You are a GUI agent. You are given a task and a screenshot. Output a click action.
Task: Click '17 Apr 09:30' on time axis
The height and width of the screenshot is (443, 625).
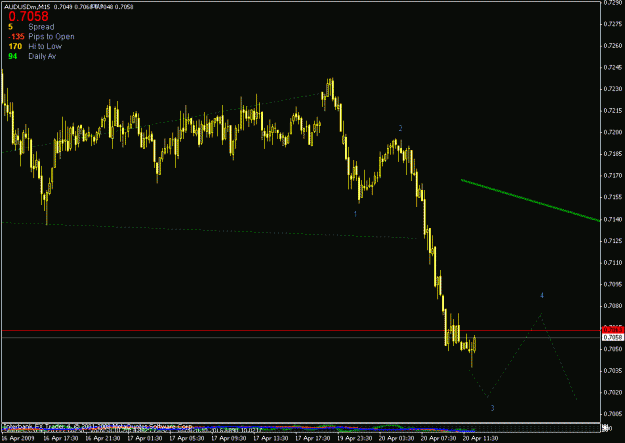pyautogui.click(x=228, y=438)
